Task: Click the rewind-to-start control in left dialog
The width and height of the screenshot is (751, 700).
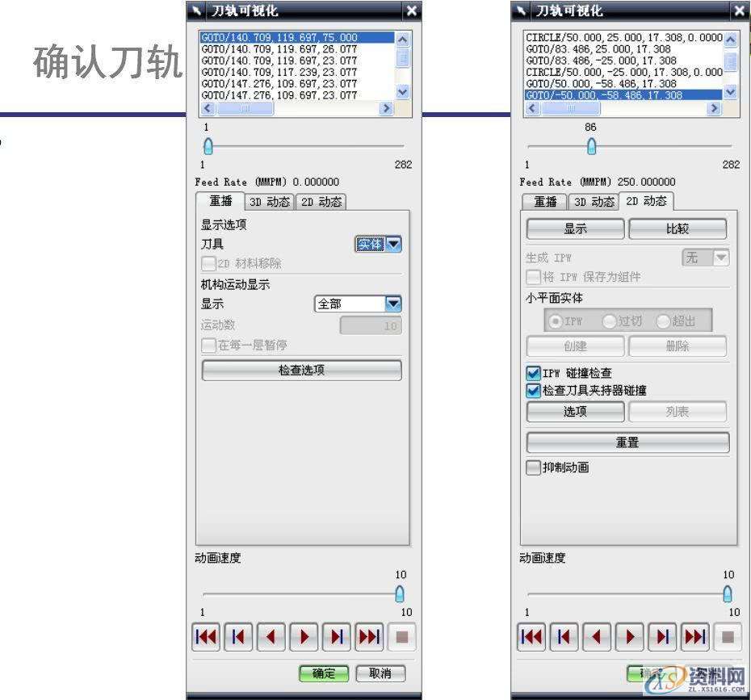Action: pos(206,636)
